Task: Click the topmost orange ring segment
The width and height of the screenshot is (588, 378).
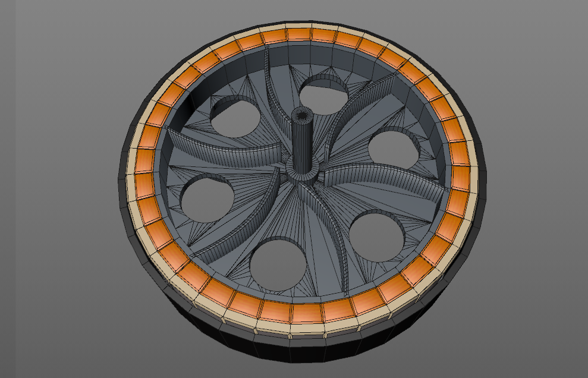Action: pyautogui.click(x=298, y=34)
